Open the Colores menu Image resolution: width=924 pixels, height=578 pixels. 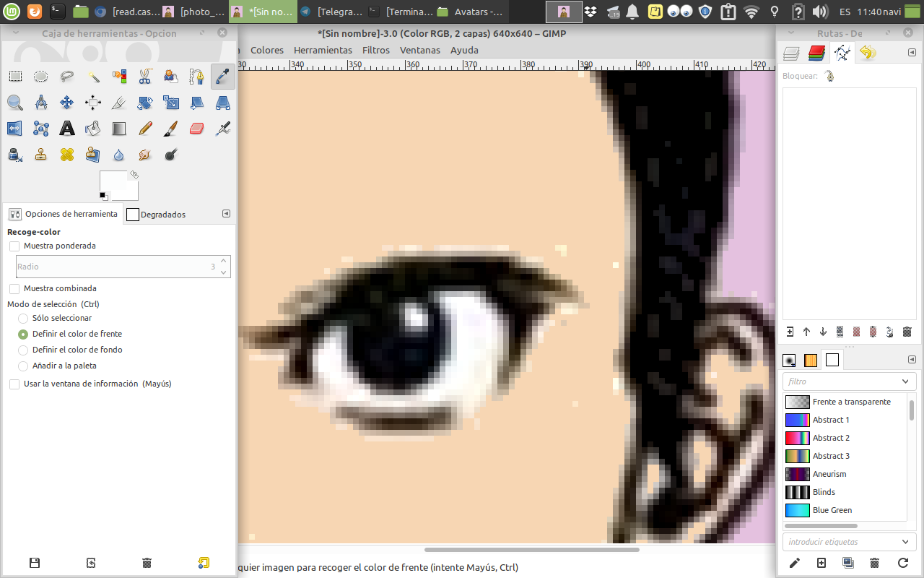pyautogui.click(x=267, y=50)
